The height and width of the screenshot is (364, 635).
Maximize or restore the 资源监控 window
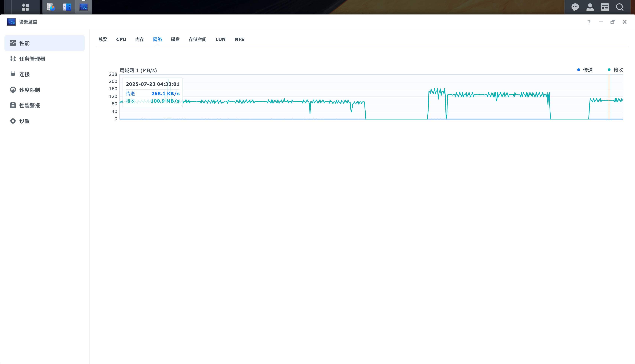[613, 22]
